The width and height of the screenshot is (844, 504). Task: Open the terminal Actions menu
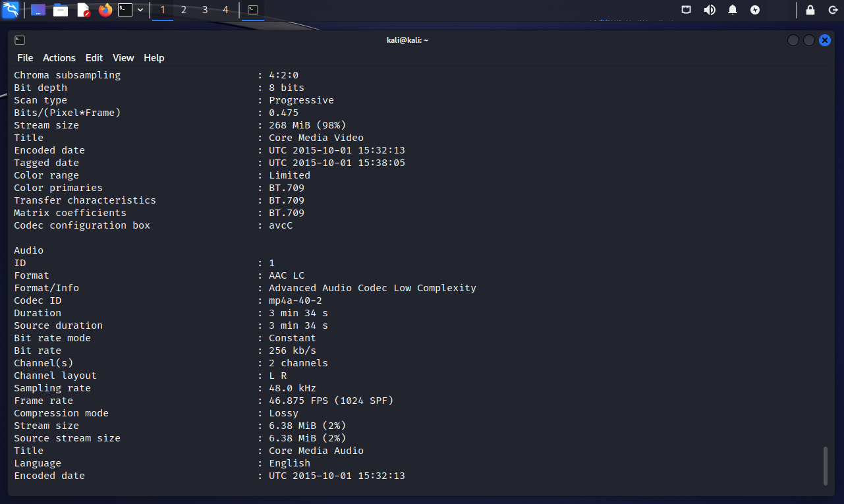(x=59, y=58)
